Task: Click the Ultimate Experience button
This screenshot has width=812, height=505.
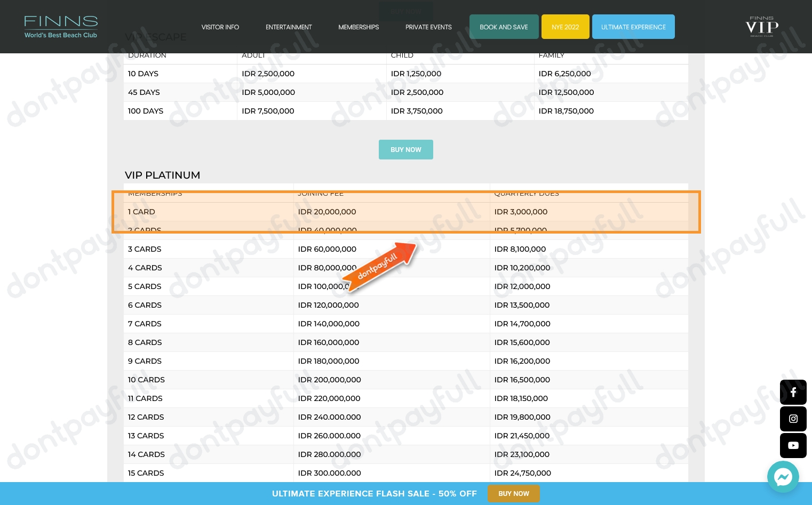Action: 633,27
